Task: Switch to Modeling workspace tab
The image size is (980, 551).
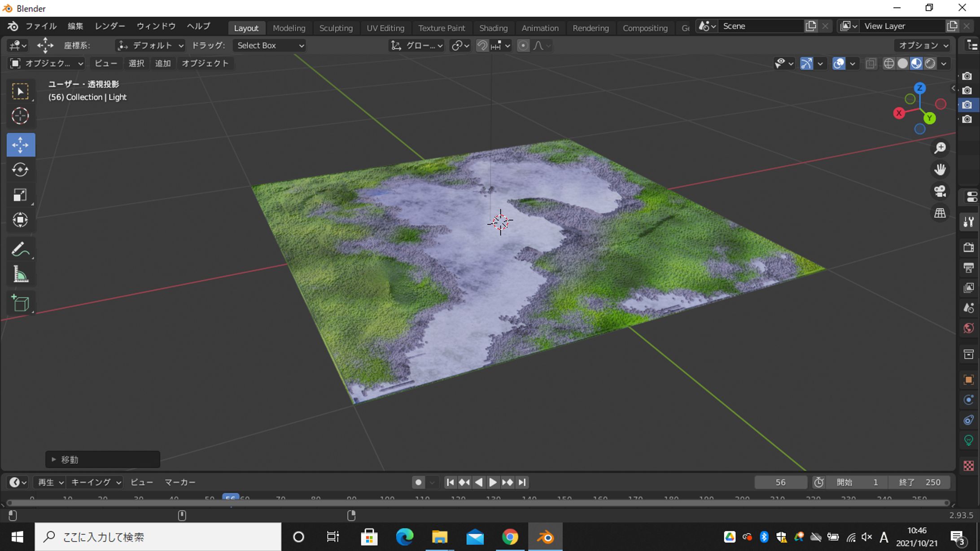Action: tap(289, 28)
